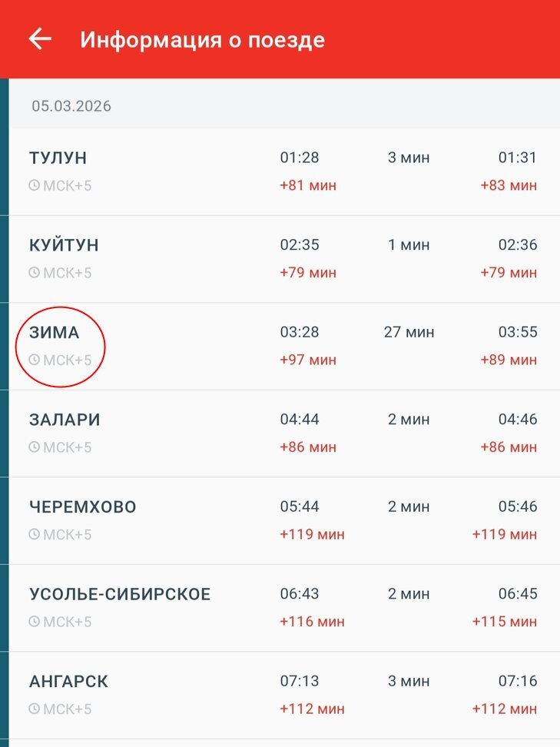The image size is (560, 747).
Task: Click the Информация о поезде title
Action: pos(202,40)
